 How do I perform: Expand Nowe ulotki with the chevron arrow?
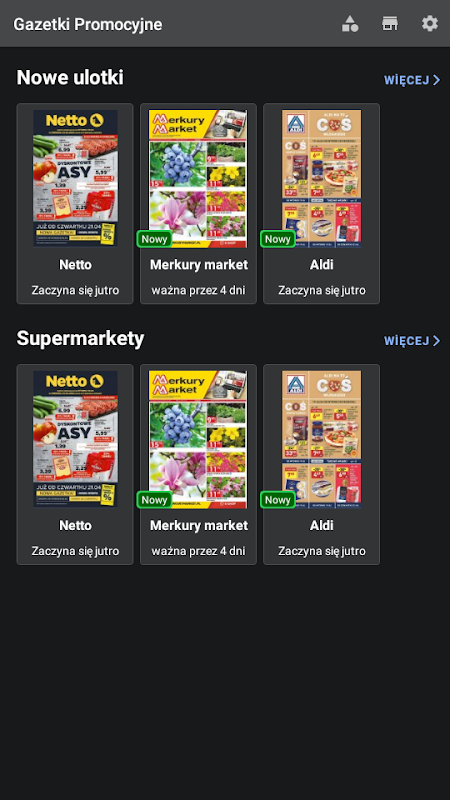click(436, 80)
